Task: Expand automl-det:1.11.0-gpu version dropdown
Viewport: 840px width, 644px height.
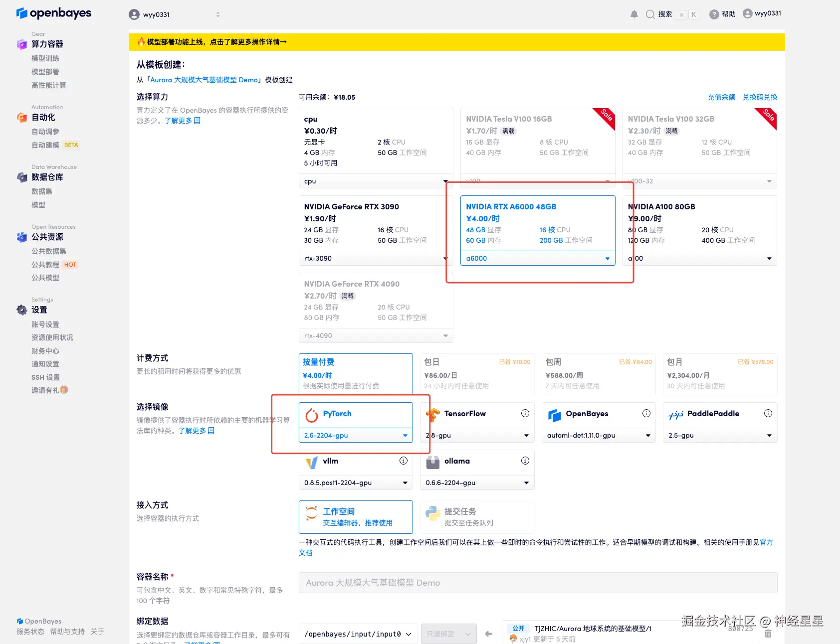Action: click(x=599, y=435)
